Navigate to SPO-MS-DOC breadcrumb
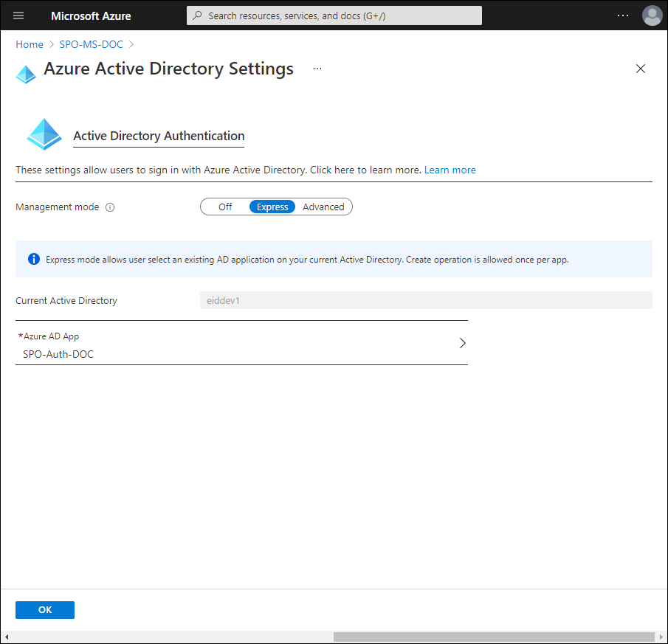 (x=96, y=44)
